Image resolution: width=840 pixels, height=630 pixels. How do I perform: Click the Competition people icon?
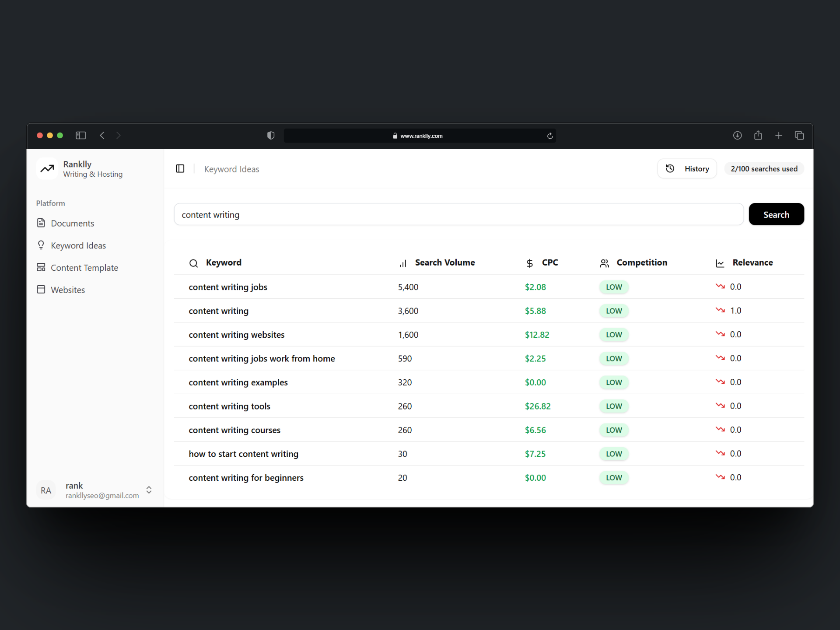(x=604, y=262)
